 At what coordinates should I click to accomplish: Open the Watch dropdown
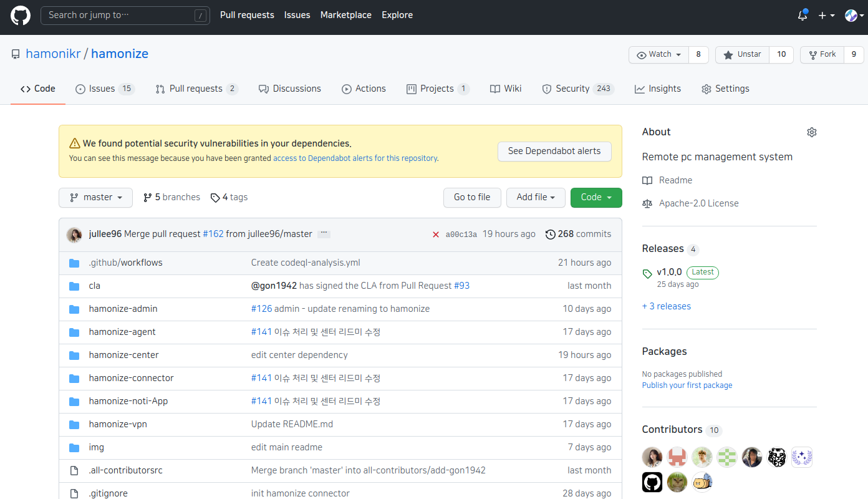coord(658,55)
